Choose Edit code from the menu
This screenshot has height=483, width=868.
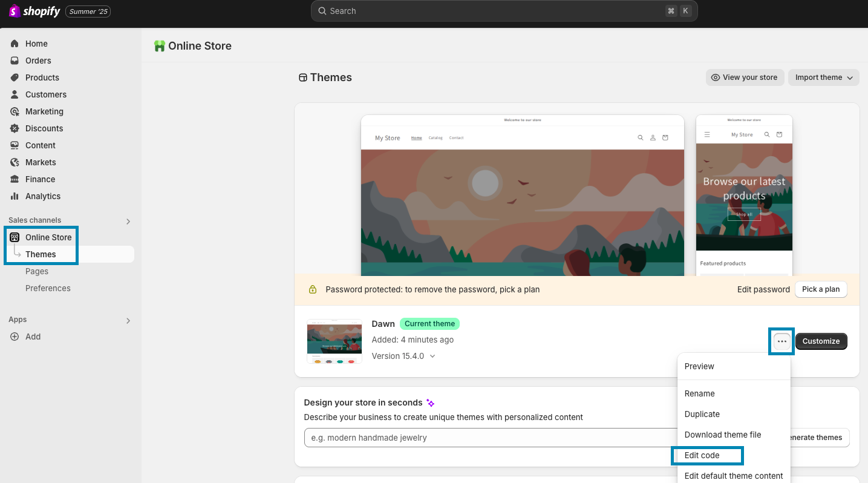[702, 455]
